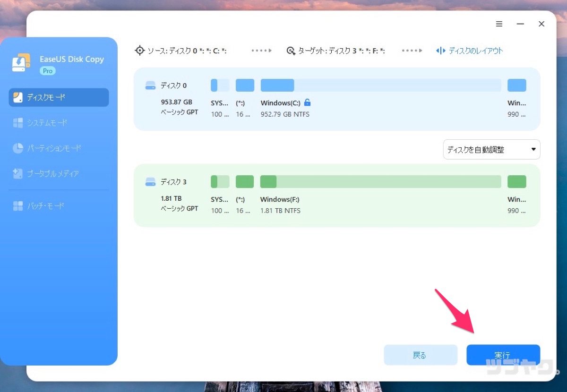Select ディスクモード in the sidebar

point(59,97)
